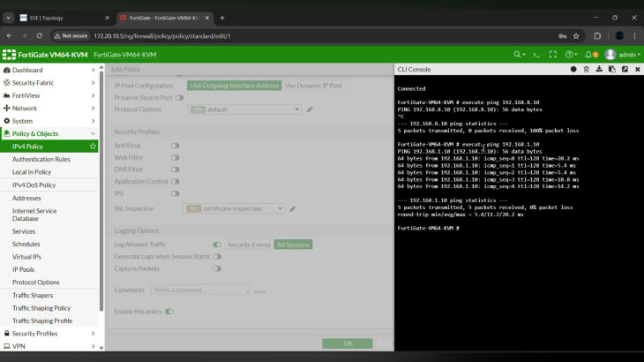Screen dimensions: 644x362
Task: Go back in browser history
Action: tap(9, 35)
